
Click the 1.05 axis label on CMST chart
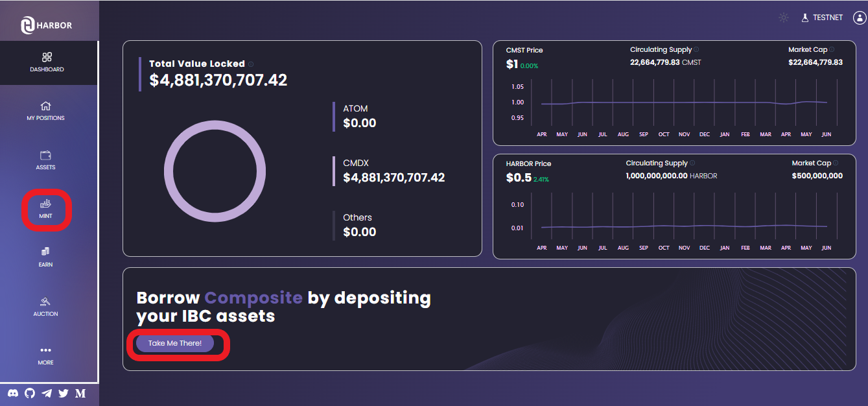tap(517, 86)
